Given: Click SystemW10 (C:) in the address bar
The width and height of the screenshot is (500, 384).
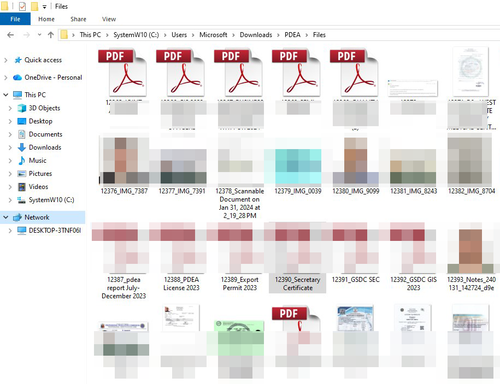Looking at the screenshot, I should [x=136, y=35].
